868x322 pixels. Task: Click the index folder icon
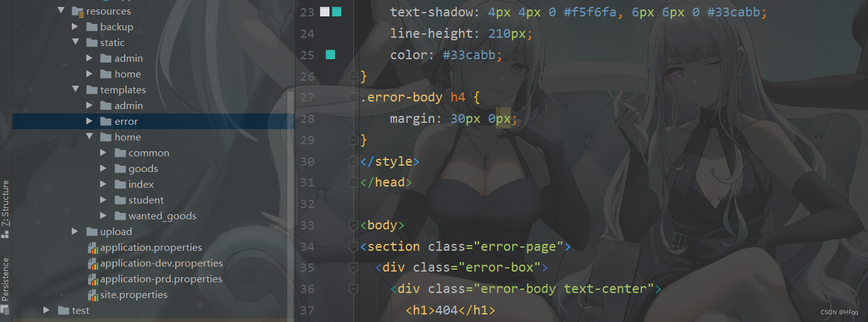(x=120, y=185)
